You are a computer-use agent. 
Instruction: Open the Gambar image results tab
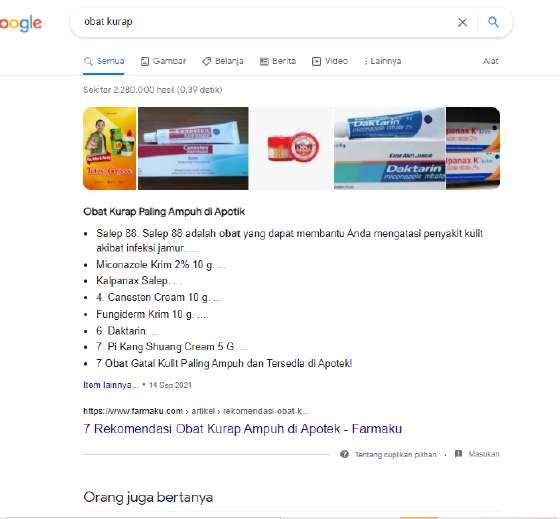click(163, 61)
